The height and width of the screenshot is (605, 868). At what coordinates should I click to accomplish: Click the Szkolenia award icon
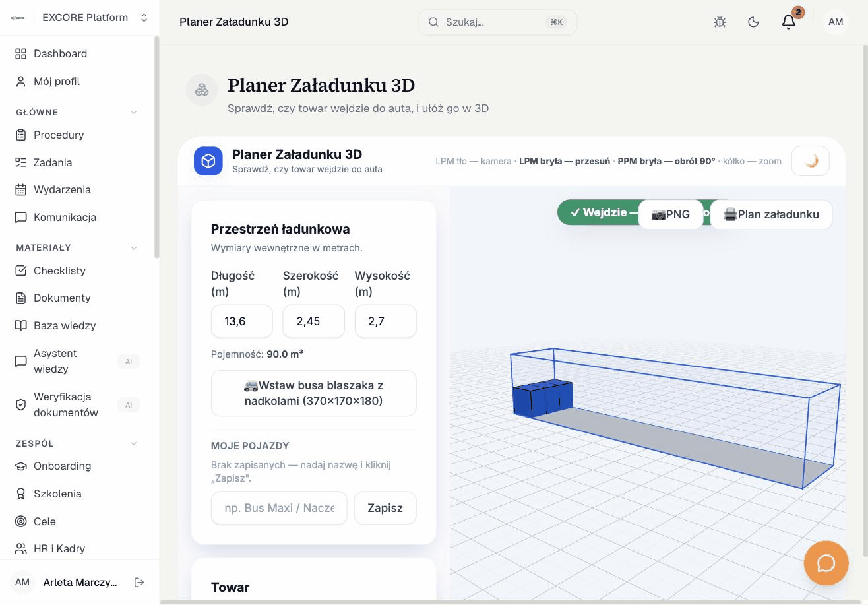21,494
